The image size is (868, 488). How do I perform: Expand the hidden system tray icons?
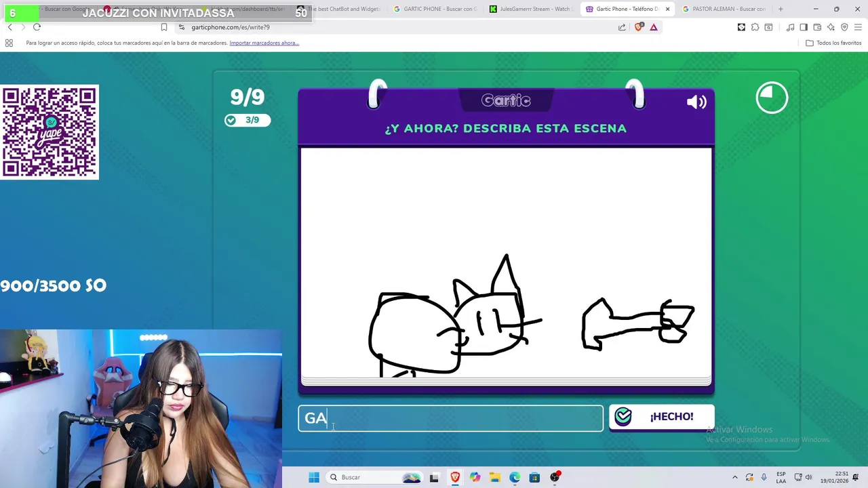tap(734, 477)
